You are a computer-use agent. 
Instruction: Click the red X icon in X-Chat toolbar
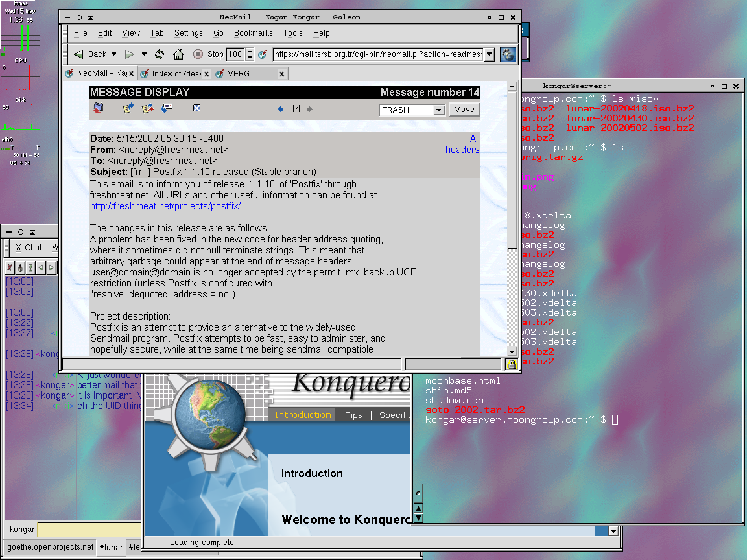click(x=10, y=267)
